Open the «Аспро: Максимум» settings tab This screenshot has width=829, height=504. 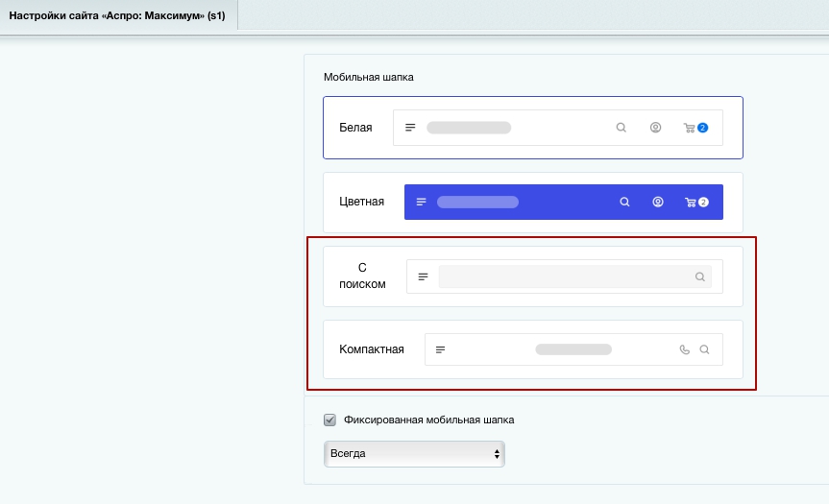117,15
